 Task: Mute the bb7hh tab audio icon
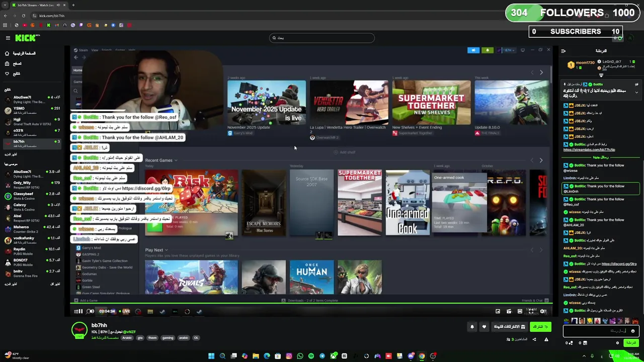[58, 5]
